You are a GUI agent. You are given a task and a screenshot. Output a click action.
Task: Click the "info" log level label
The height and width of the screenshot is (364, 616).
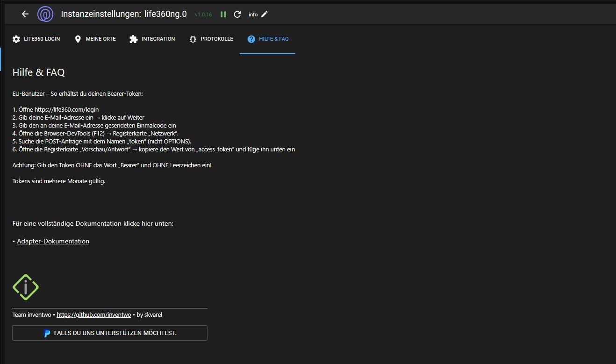(x=253, y=14)
